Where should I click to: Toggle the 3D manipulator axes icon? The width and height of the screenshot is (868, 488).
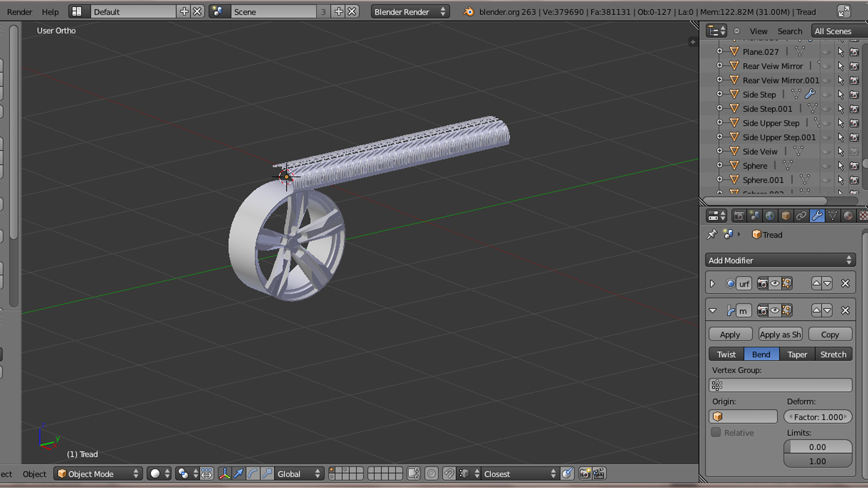(224, 474)
